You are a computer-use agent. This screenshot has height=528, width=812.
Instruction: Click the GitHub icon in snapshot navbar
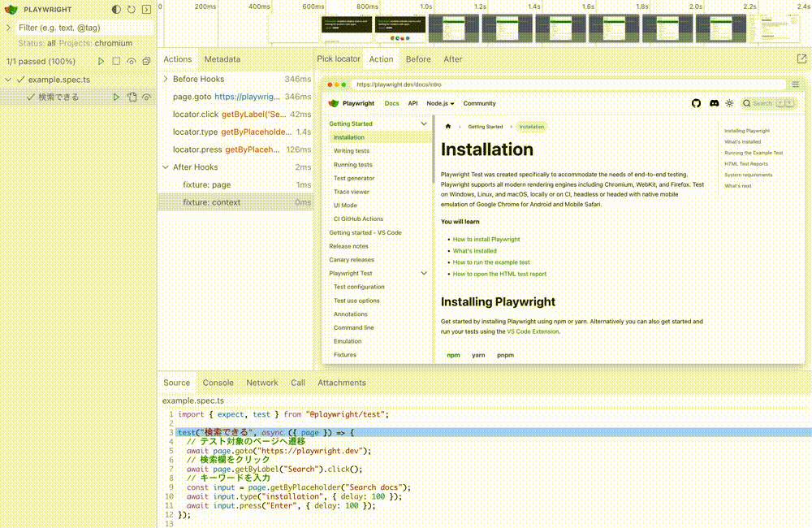point(696,103)
